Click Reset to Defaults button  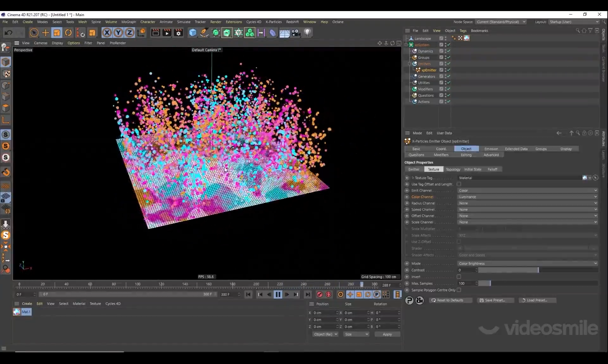pos(450,300)
